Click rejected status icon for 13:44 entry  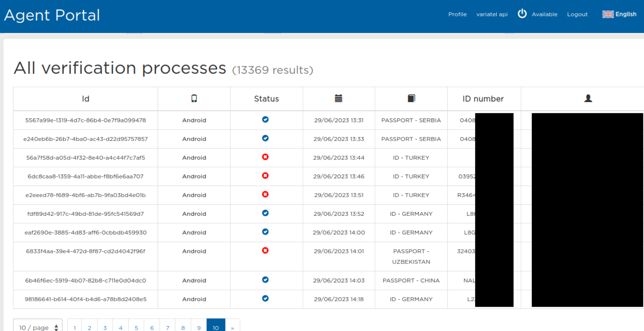tap(265, 157)
